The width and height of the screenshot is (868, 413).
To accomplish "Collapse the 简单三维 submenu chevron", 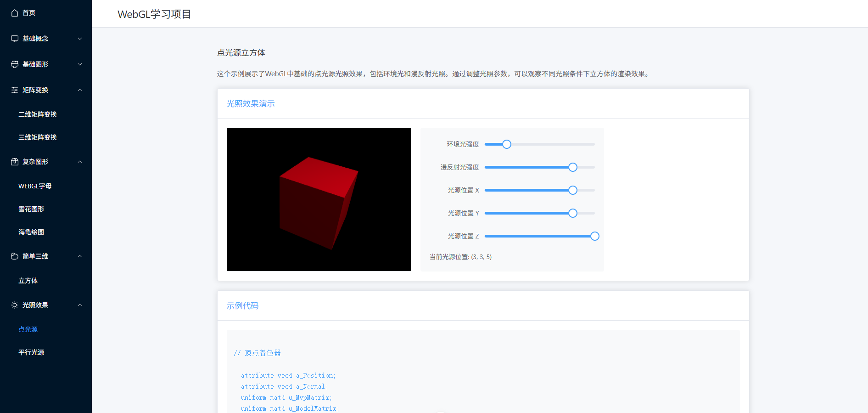I will 80,256.
